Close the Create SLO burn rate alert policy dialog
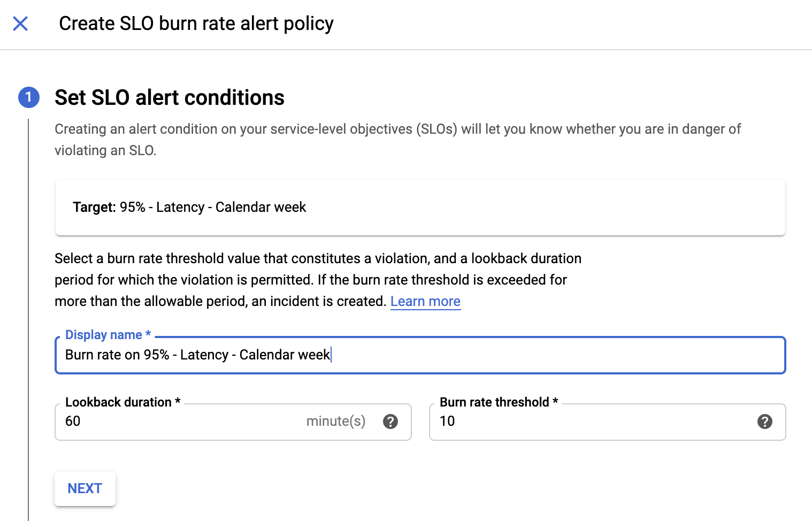Screen dimensions: 812x521 point(20,24)
